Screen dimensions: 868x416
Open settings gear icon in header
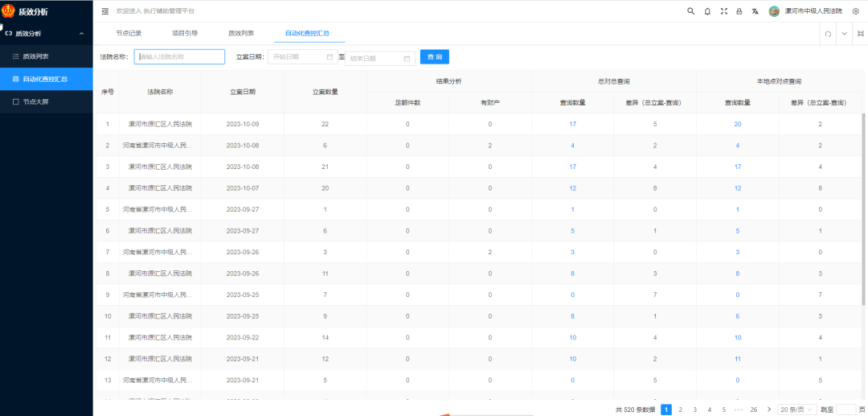click(856, 11)
